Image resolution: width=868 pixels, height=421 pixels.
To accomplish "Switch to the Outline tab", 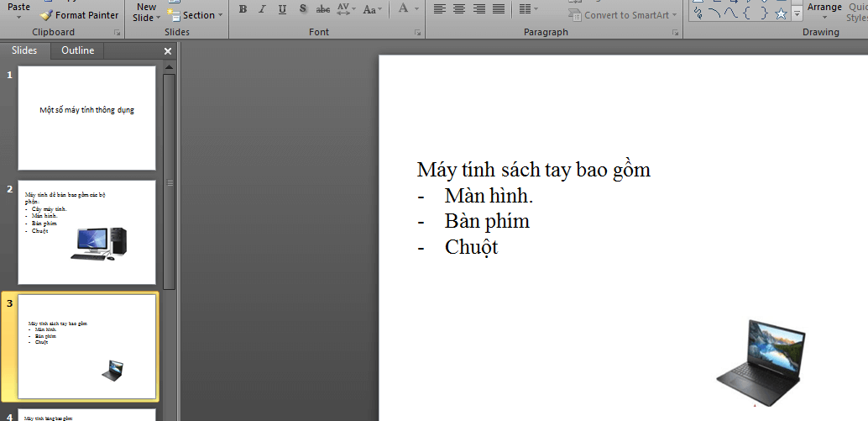I will (x=77, y=50).
